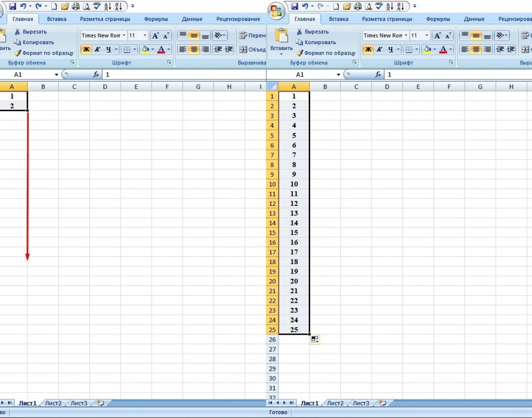Click Increase Font Size icon in left window
Image resolution: width=532 pixels, height=418 pixels.
click(x=155, y=36)
